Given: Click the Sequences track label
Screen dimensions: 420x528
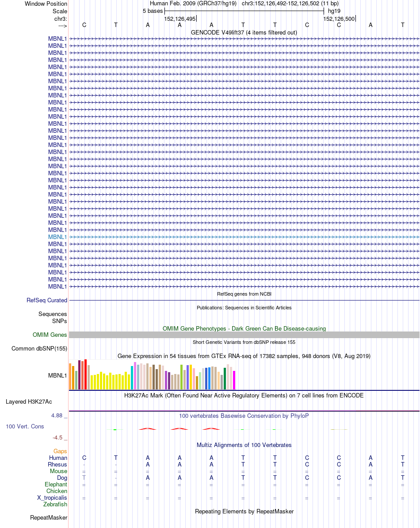Looking at the screenshot, I should click(x=53, y=314).
